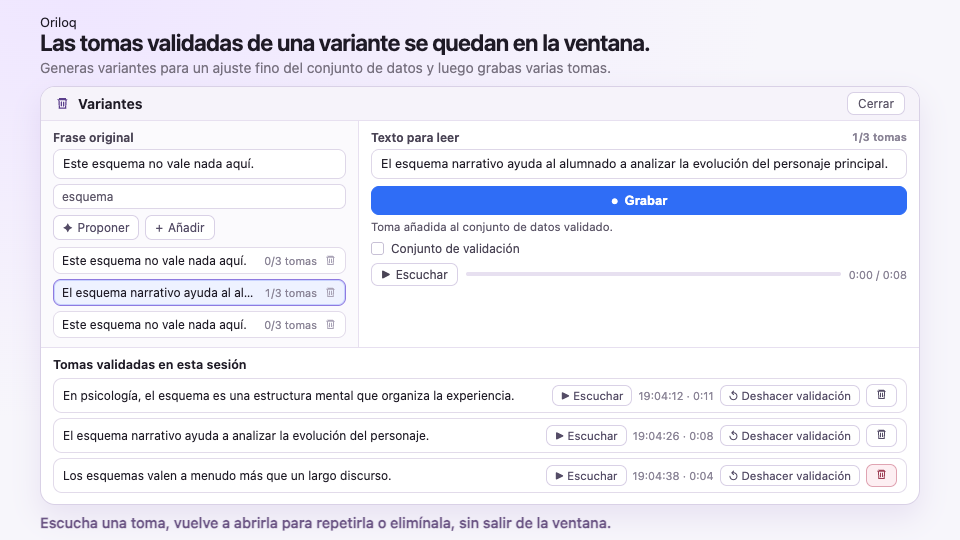Screen dimensions: 960x540
Task: Click the 'Tomas validadas en esta sesión' heading
Action: tap(149, 365)
